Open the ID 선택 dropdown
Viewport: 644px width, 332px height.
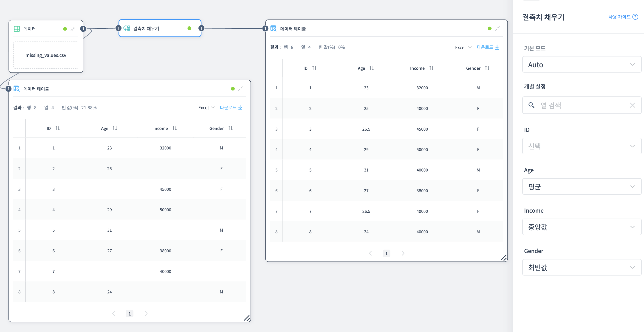582,146
